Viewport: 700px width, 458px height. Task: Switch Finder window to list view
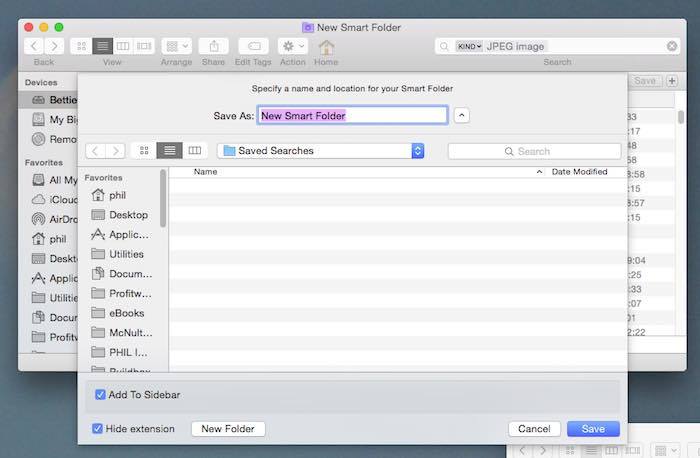[102, 46]
